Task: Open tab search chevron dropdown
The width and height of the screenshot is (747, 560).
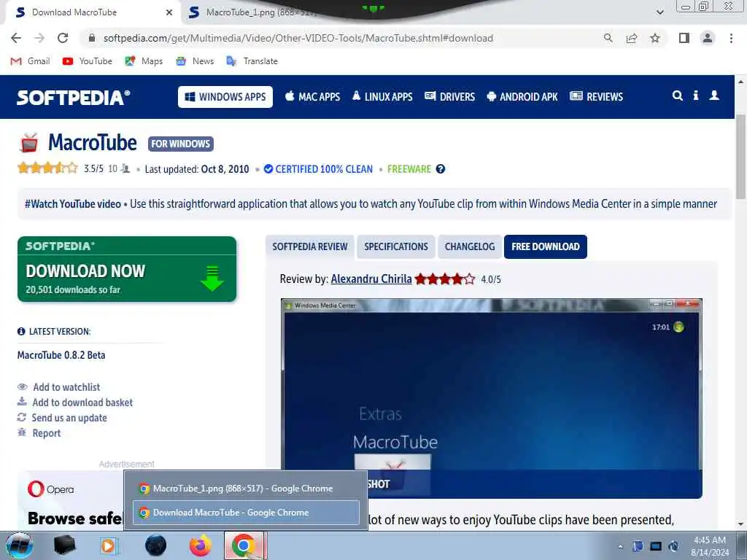Action: pyautogui.click(x=659, y=12)
